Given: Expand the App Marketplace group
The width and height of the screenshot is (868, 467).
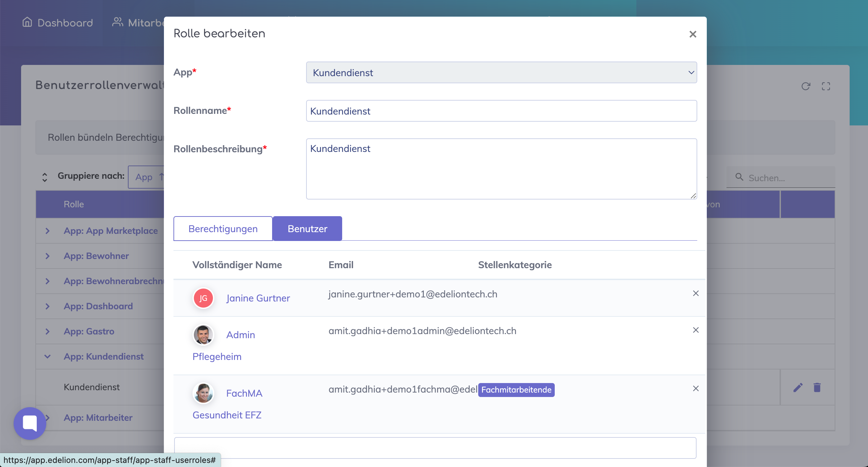Looking at the screenshot, I should pos(48,231).
